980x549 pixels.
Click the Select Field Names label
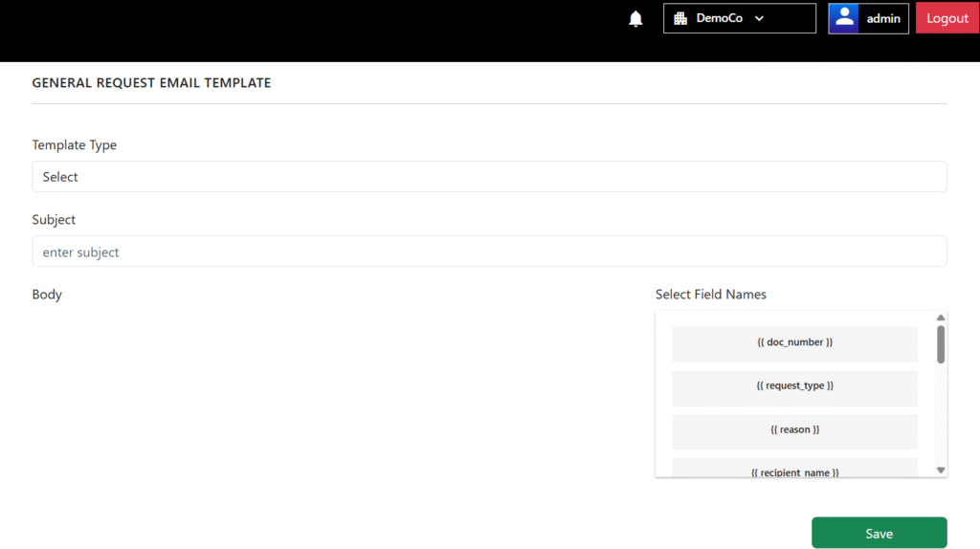tap(711, 295)
